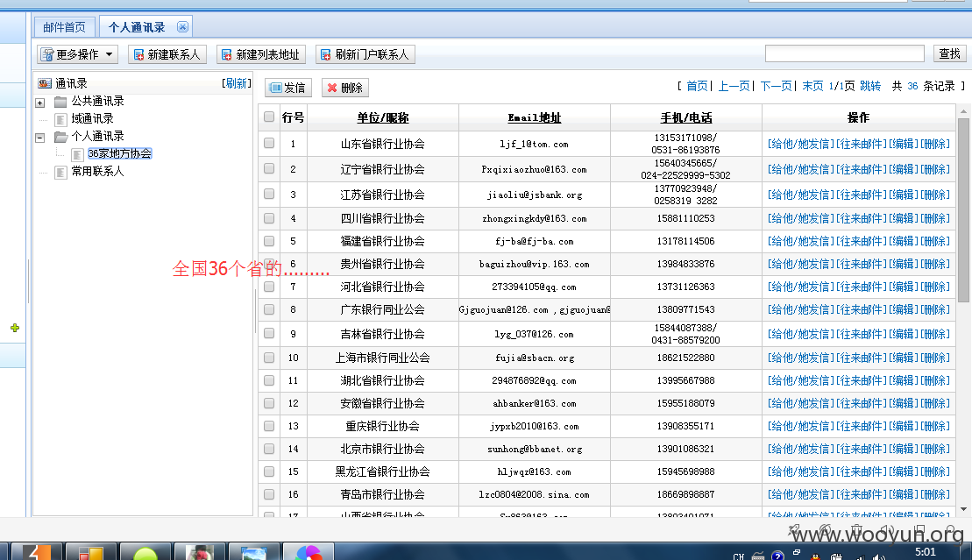This screenshot has width=972, height=560.
Task: Check the row for 山东省银行业协会
Action: (269, 143)
